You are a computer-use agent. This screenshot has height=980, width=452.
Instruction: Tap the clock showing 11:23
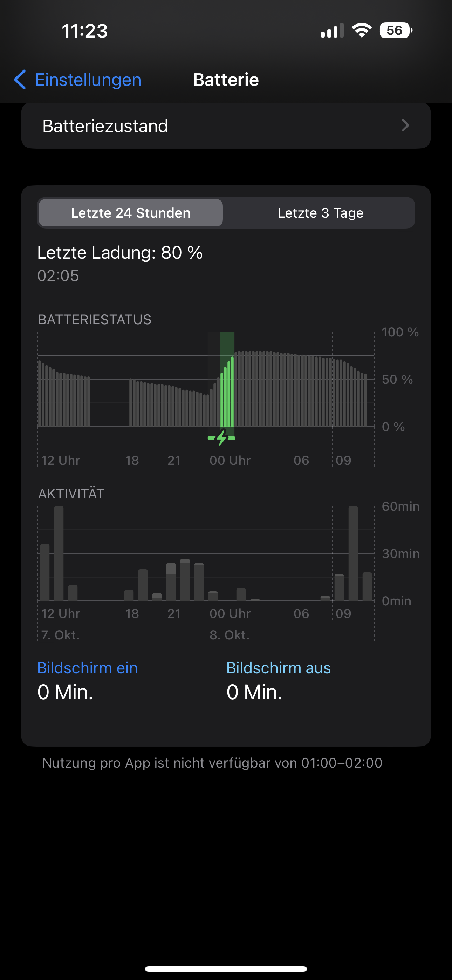pyautogui.click(x=84, y=31)
